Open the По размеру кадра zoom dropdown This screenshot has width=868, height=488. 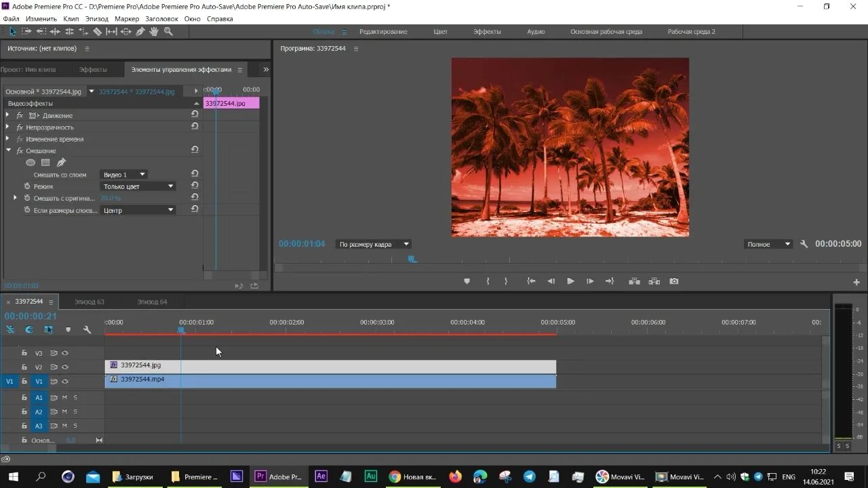374,244
